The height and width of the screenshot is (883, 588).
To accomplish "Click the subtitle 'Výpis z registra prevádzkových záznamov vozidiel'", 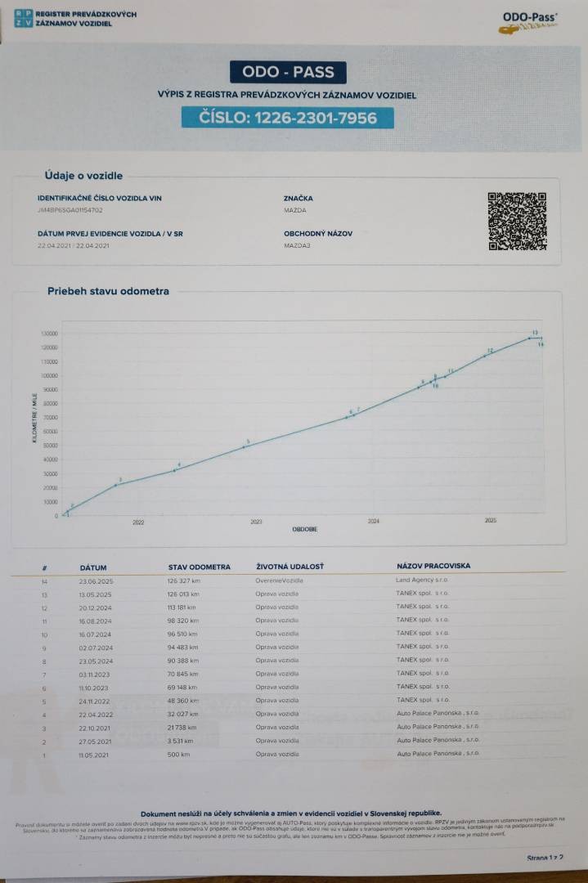I will click(x=287, y=95).
